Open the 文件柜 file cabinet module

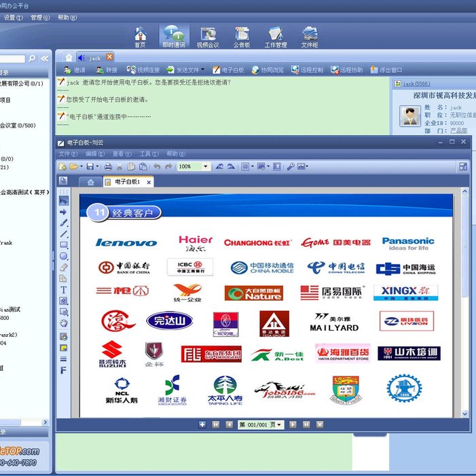point(310,37)
